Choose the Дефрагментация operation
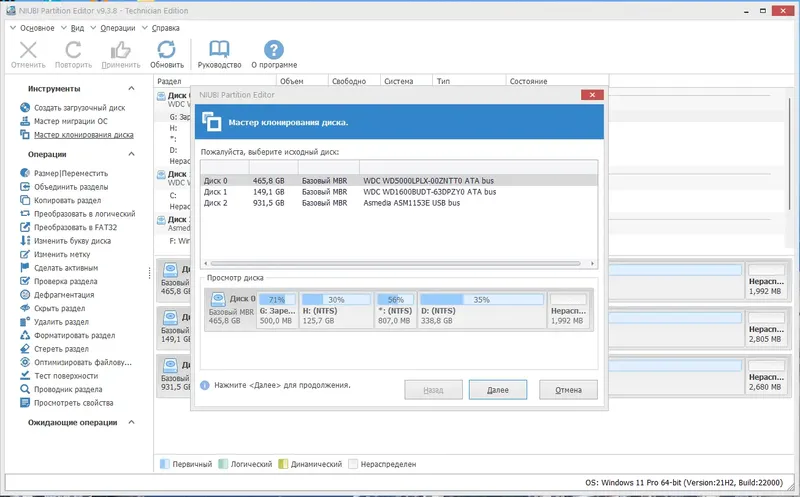 click(x=66, y=295)
